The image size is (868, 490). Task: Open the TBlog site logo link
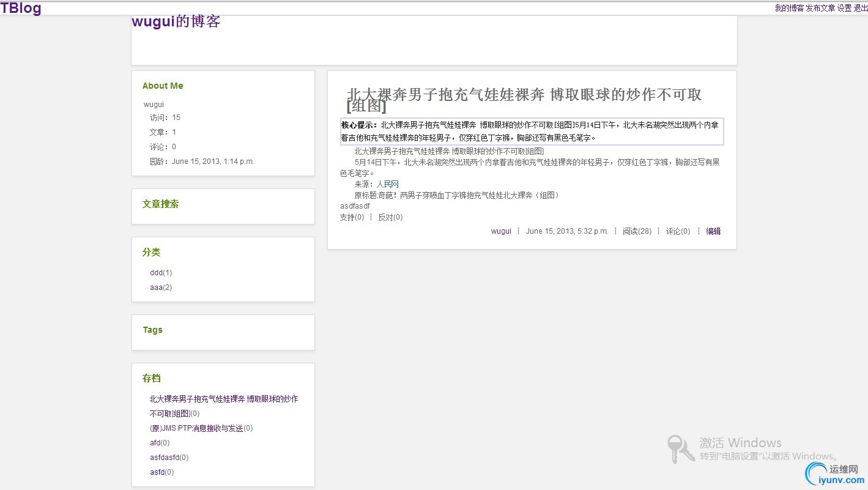[x=21, y=8]
